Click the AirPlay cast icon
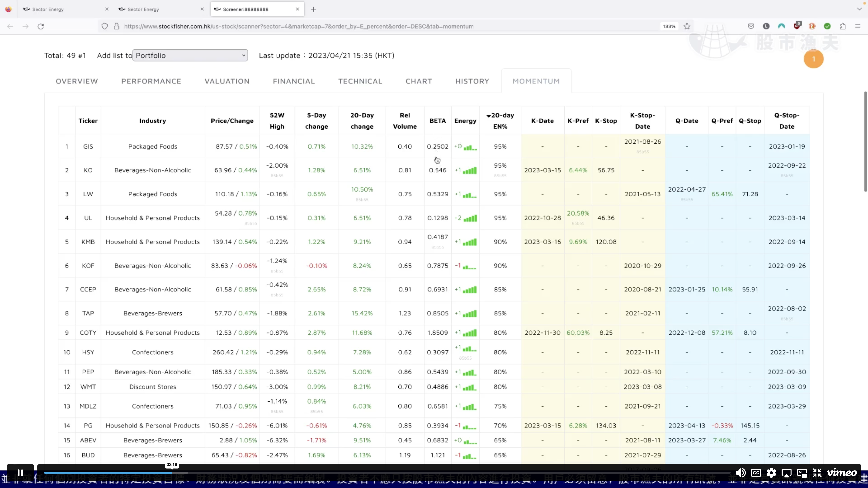Viewport: 868px width, 488px height. (786, 473)
